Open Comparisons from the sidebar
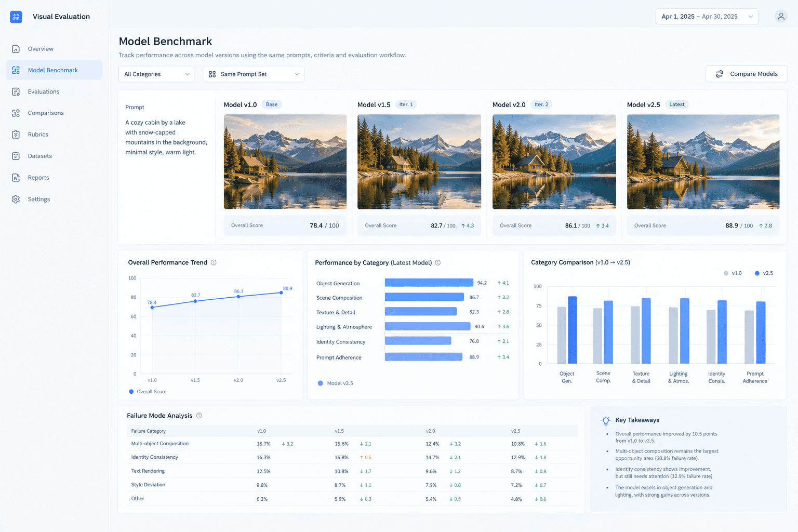 pyautogui.click(x=54, y=113)
